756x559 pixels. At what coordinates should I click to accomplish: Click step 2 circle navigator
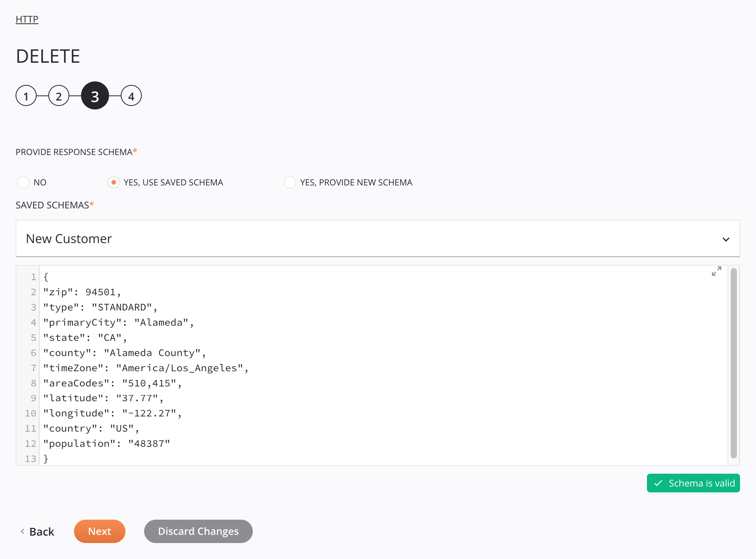(59, 96)
